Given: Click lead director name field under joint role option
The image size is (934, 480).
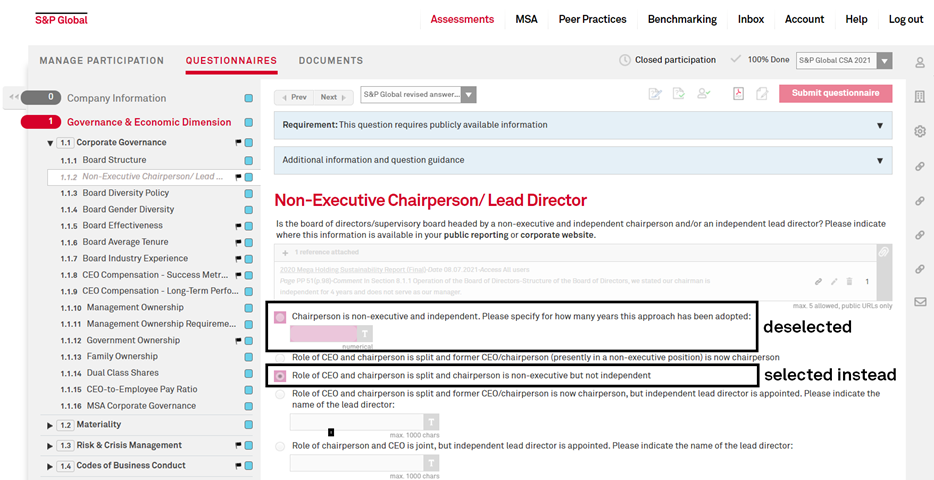Looking at the screenshot, I should pyautogui.click(x=357, y=463).
